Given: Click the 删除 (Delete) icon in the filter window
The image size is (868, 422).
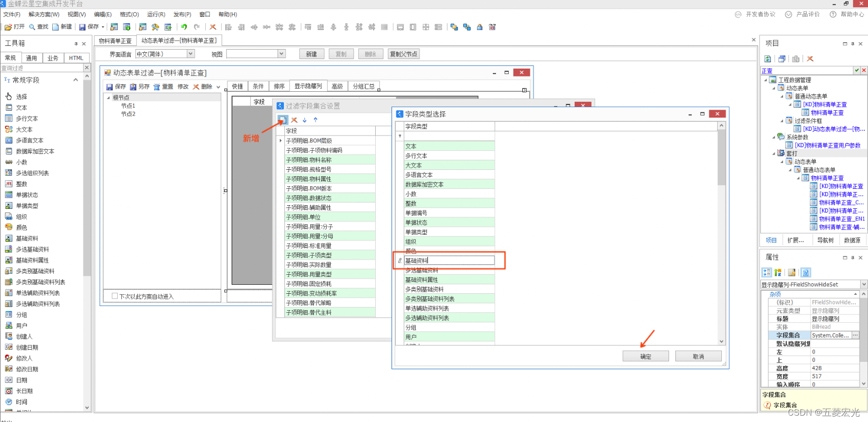Looking at the screenshot, I should pos(202,87).
